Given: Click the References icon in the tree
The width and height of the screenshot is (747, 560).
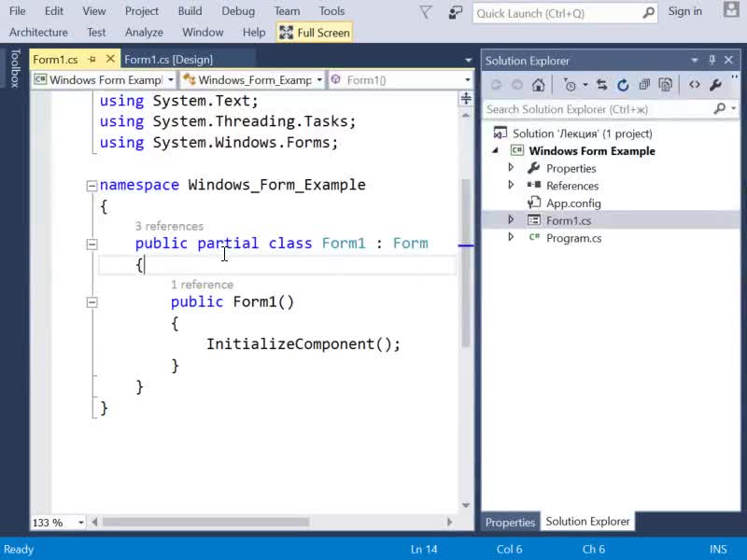Looking at the screenshot, I should (533, 185).
